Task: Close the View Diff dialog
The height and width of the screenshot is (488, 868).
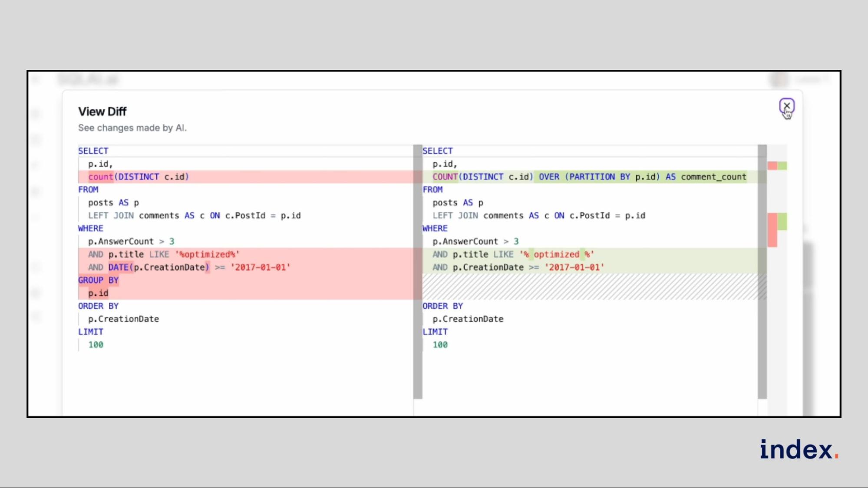Action: (x=786, y=105)
